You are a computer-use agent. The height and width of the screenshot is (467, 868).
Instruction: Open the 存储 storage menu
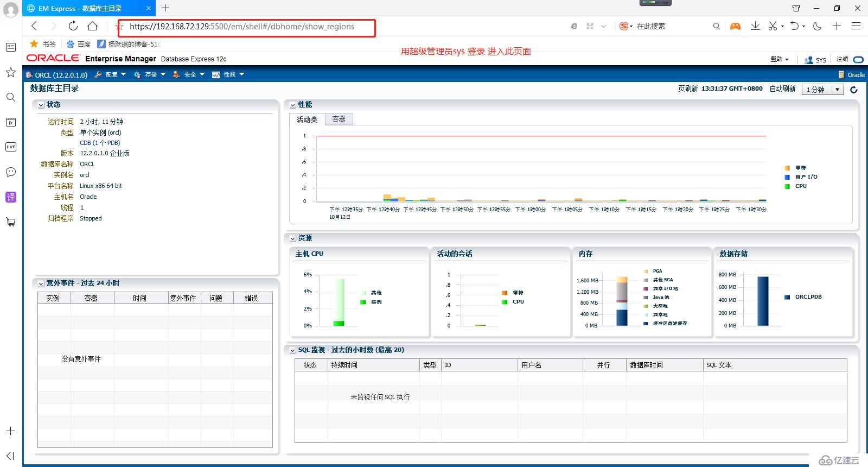(x=150, y=74)
